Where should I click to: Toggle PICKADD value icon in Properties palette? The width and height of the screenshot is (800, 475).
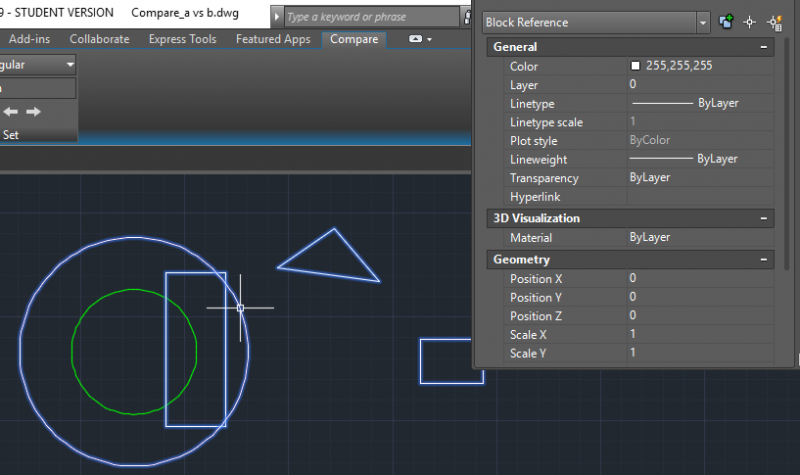(726, 22)
